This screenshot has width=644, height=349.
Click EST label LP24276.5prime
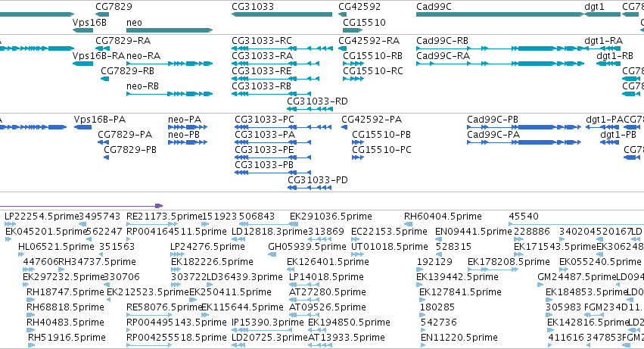(x=207, y=247)
